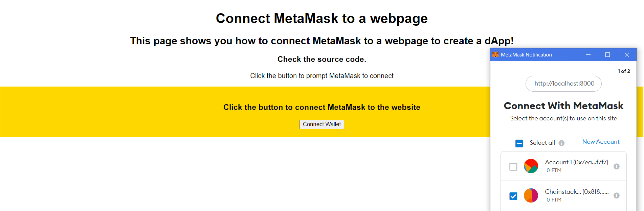The height and width of the screenshot is (211, 644).
Task: Click the '1 of 2' step indicator
Action: pos(624,71)
